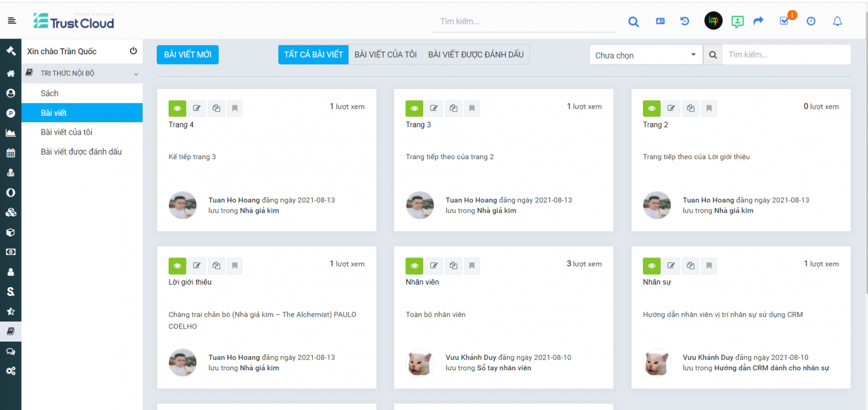Copy the Trang 3 article
868x410 pixels.
[x=454, y=109]
